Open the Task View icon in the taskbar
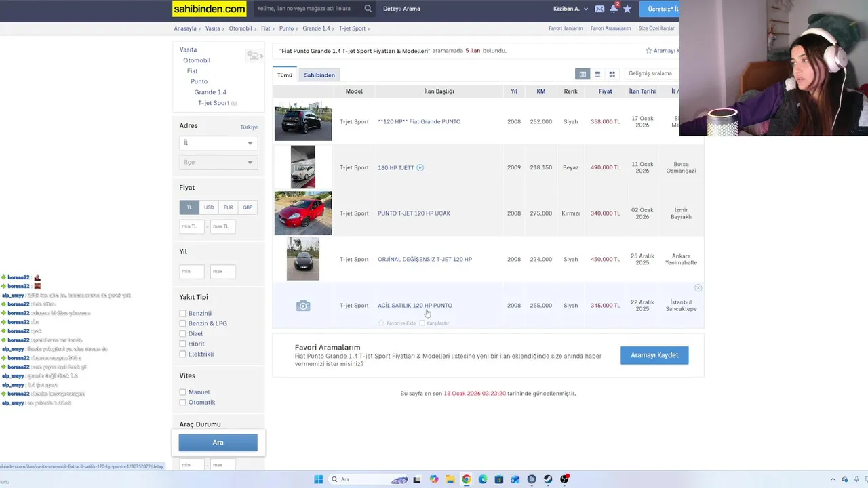868x488 pixels. click(x=416, y=479)
